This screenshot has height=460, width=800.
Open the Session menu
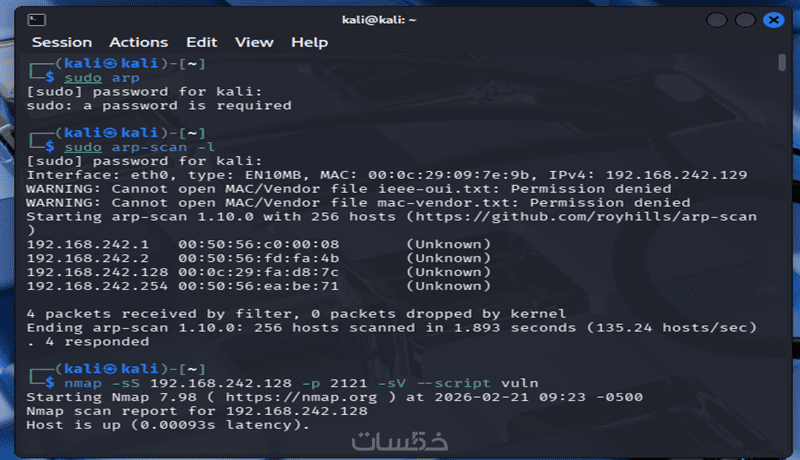point(62,42)
